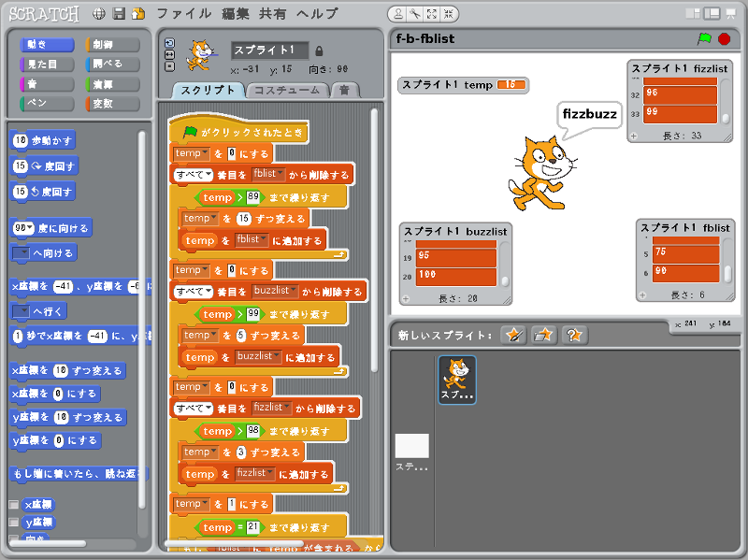Click the cat sprite on the stage

click(542, 173)
